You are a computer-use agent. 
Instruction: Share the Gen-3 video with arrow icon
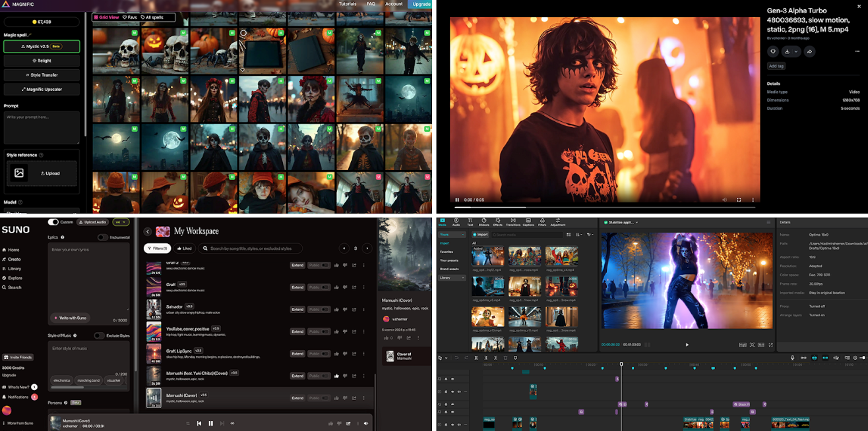809,51
